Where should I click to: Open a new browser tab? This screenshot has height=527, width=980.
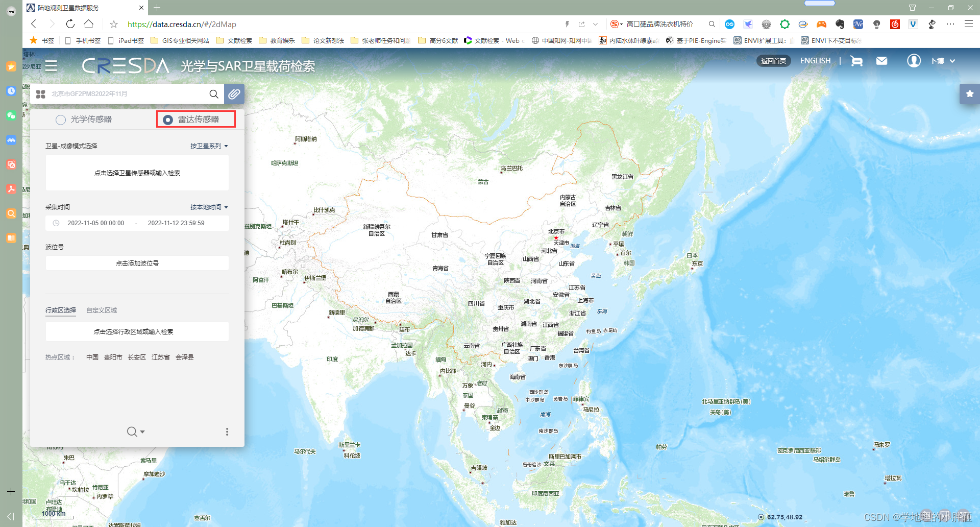(x=157, y=8)
